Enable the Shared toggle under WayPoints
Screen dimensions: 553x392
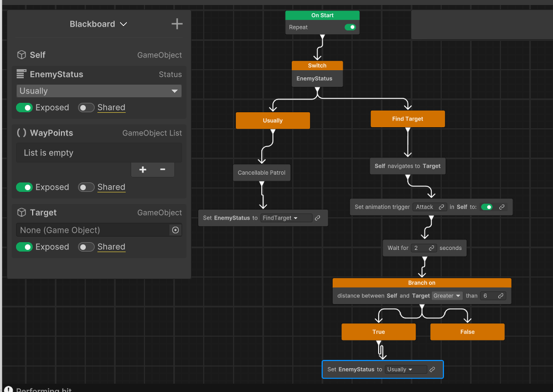tap(86, 187)
